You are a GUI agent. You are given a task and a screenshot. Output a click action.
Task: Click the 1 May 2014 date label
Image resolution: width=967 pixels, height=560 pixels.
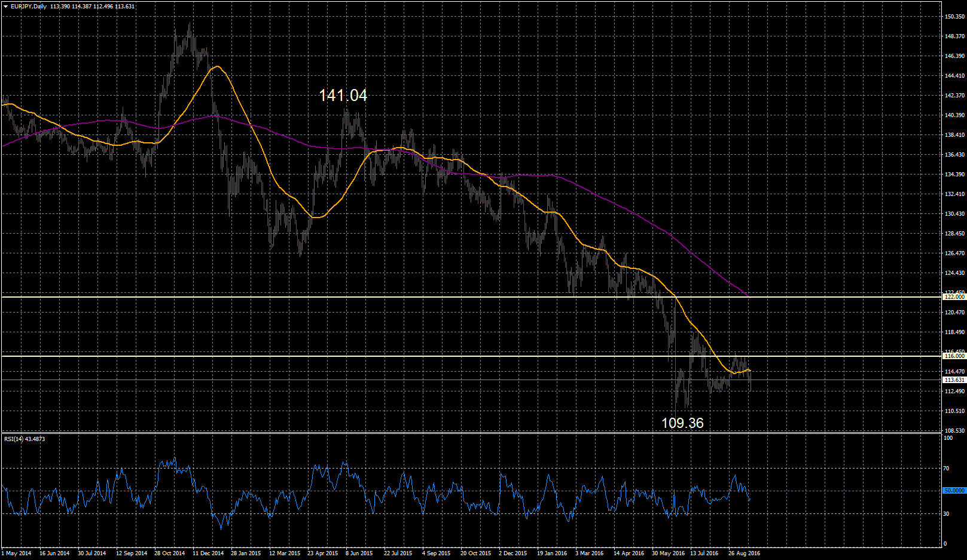pos(16,553)
